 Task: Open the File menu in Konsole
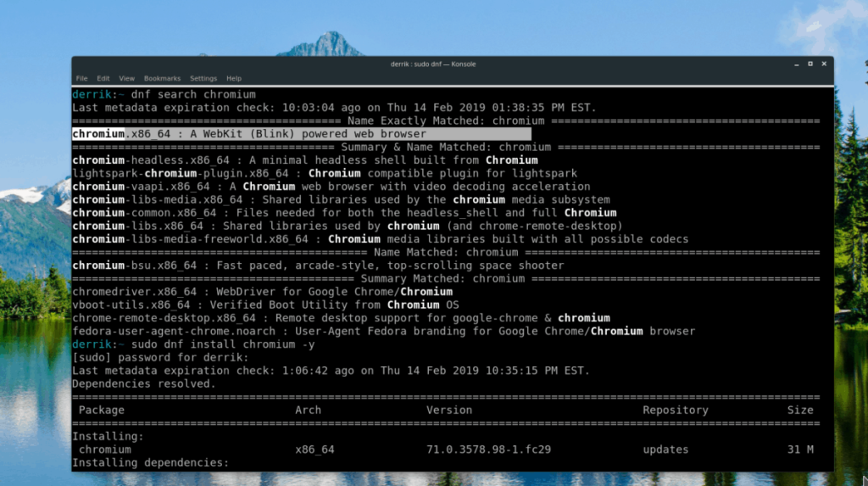81,79
